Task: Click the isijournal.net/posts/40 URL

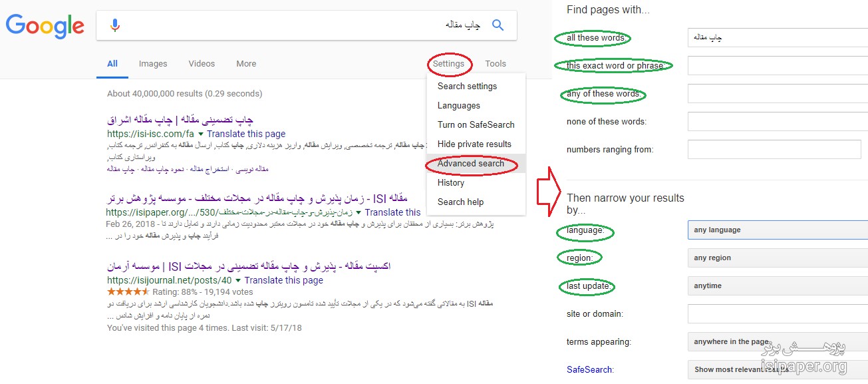Action: point(170,280)
